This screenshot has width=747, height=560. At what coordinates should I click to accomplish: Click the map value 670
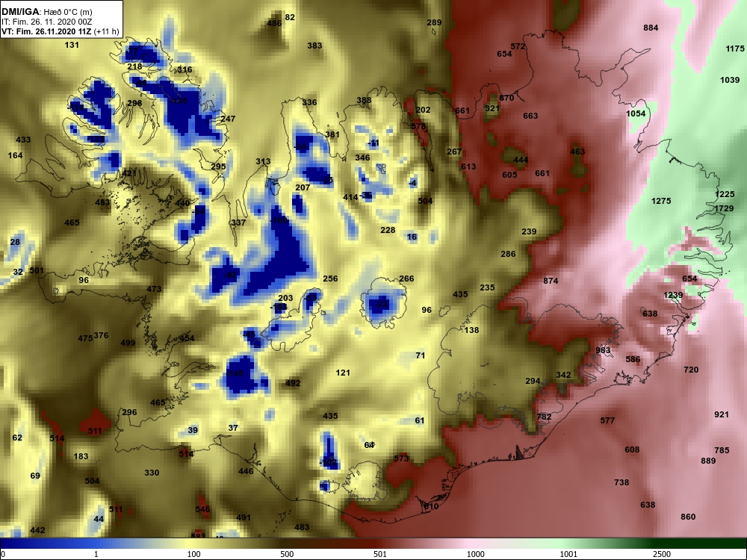click(x=506, y=98)
